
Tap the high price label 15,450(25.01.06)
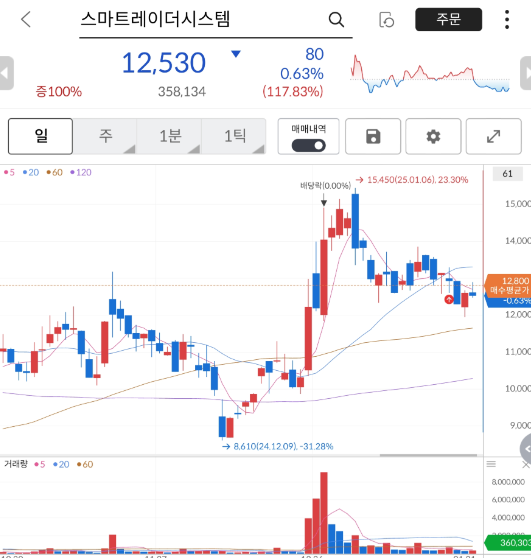tap(412, 180)
